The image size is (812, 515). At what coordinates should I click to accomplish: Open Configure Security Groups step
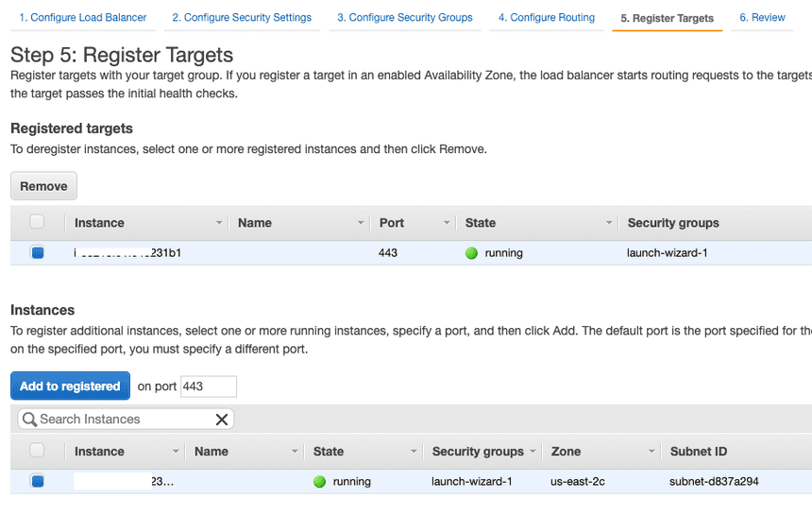[405, 18]
